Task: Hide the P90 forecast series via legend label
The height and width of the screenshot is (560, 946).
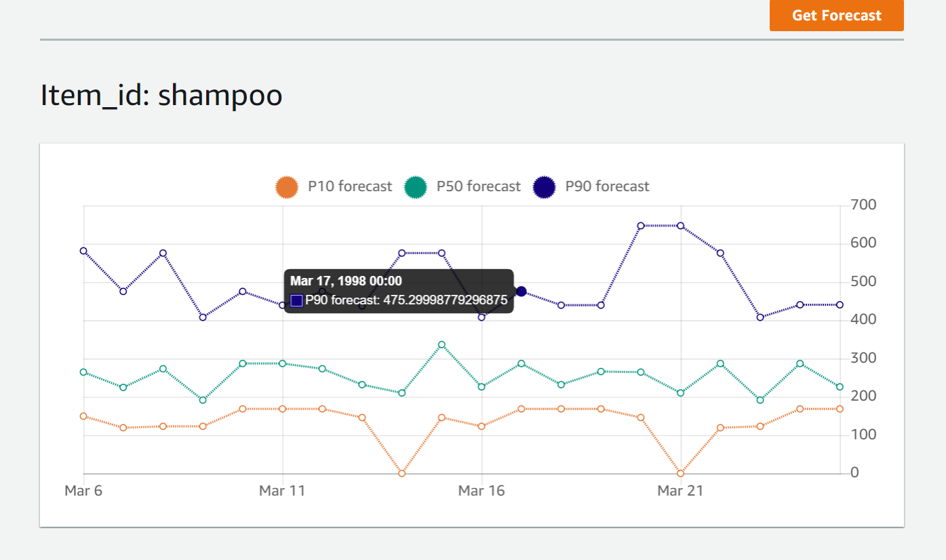Action: click(x=607, y=186)
